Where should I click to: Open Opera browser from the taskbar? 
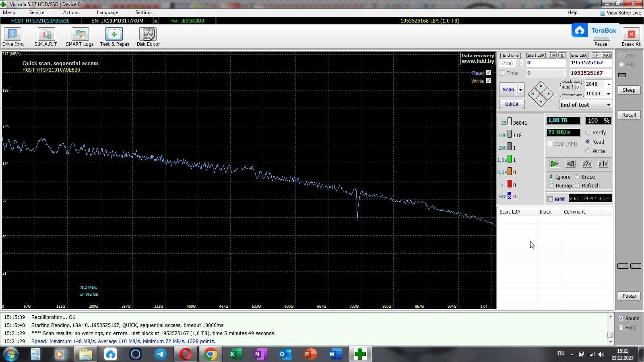tap(186, 354)
